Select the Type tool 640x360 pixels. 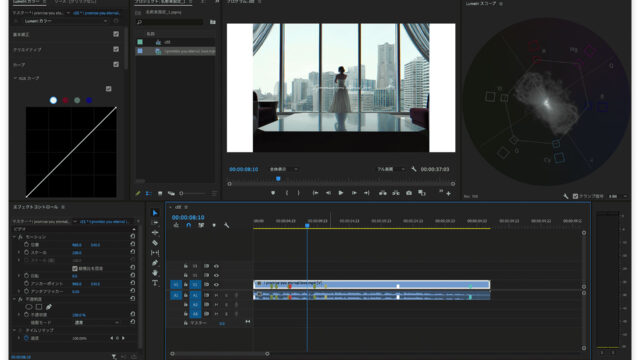pyautogui.click(x=155, y=283)
